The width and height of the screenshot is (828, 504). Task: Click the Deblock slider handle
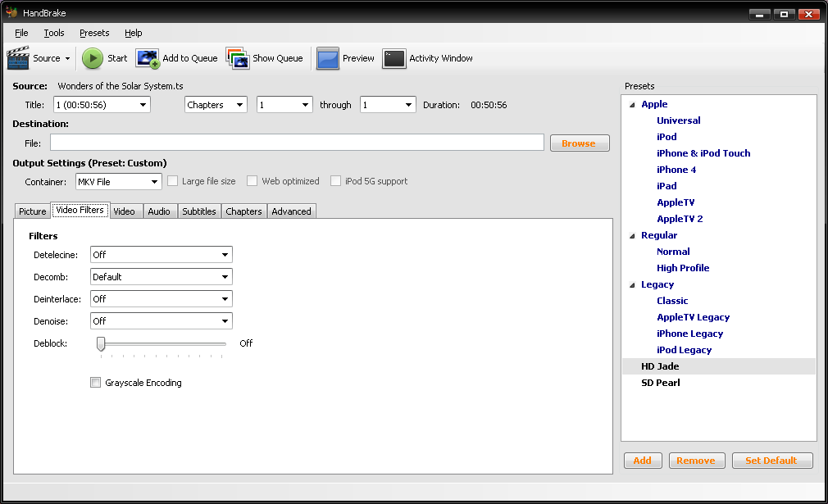coord(101,343)
